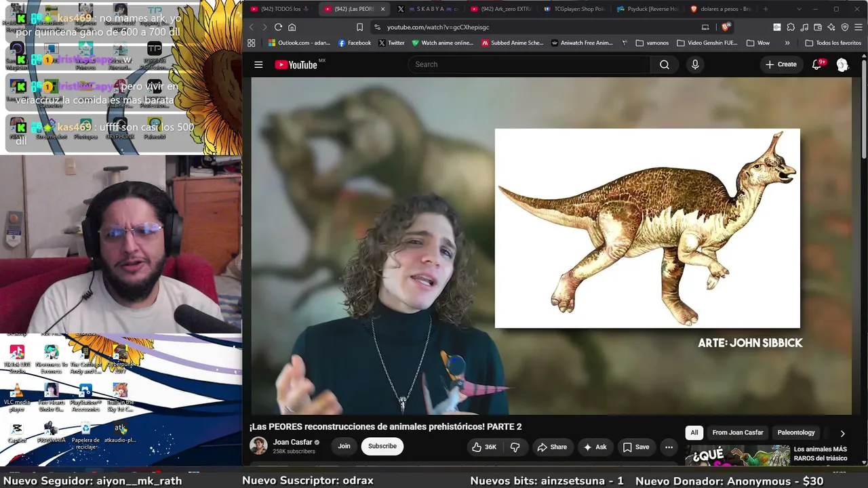
Task: Switch to the Psyduck Reverse Holo tab
Action: [648, 9]
